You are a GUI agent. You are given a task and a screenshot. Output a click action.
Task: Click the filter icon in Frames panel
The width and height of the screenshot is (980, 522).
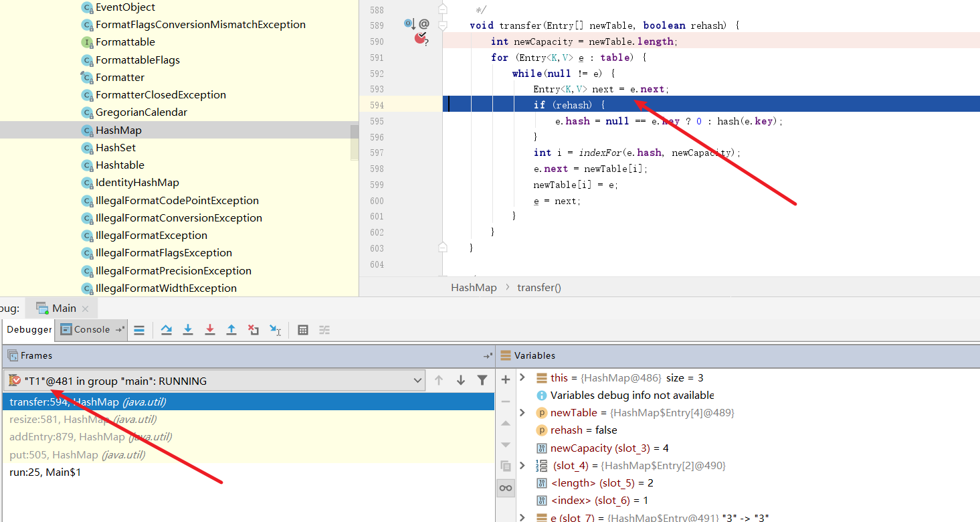[x=482, y=380]
